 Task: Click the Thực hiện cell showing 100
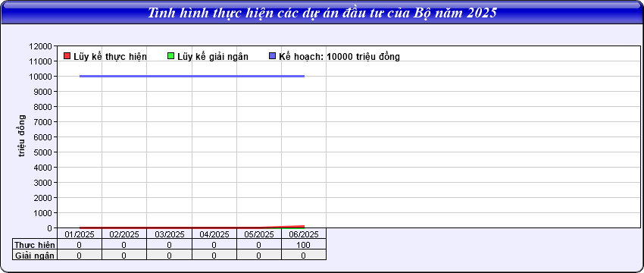[x=304, y=245]
